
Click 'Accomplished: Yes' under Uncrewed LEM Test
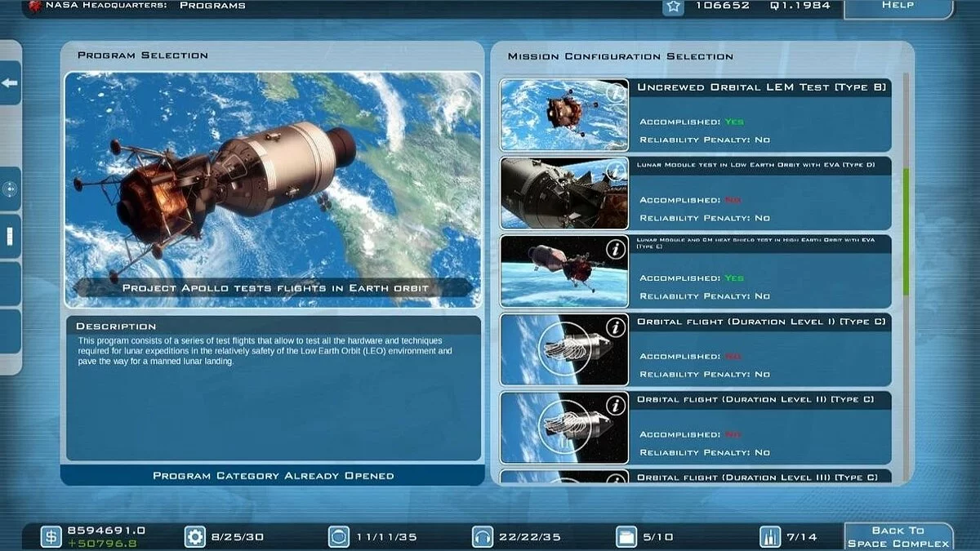[692, 122]
